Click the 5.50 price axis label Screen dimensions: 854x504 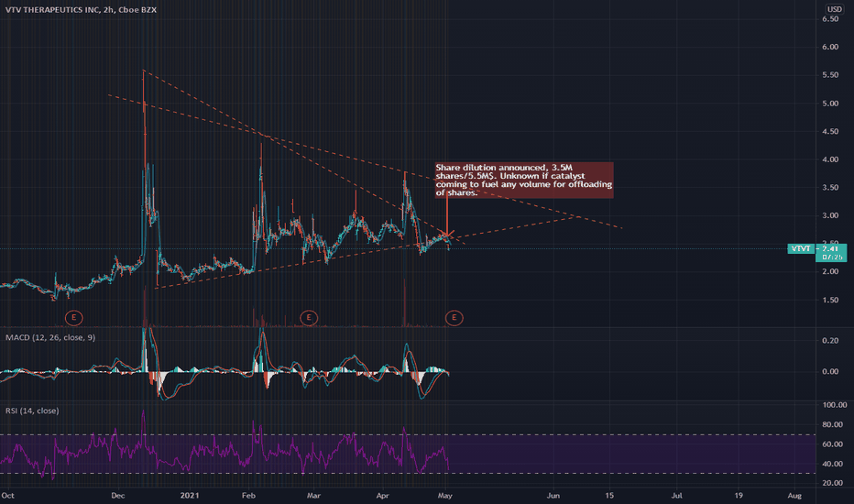pos(830,75)
